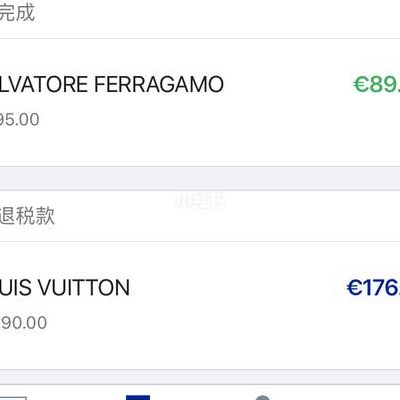Tap the 完成 section header
Image resolution: width=400 pixels, height=400 pixels.
(x=17, y=13)
